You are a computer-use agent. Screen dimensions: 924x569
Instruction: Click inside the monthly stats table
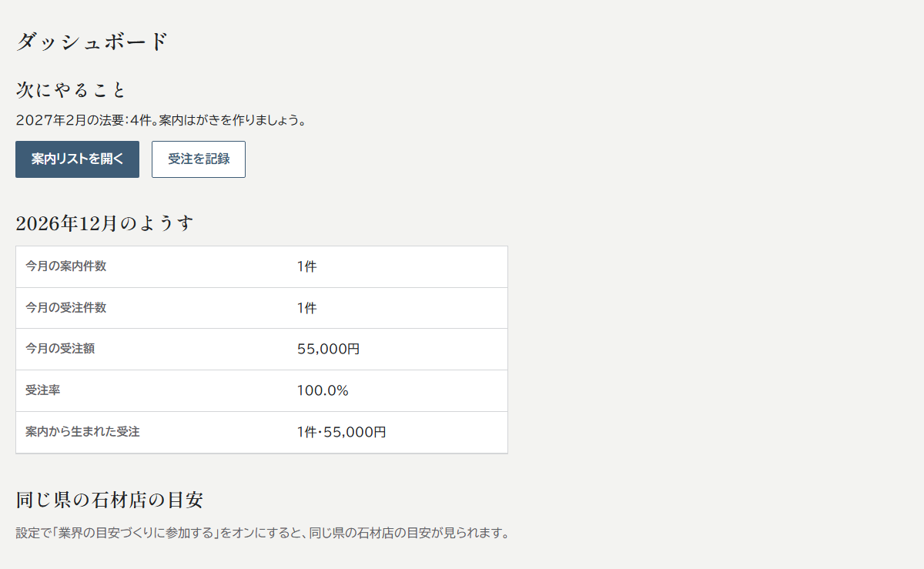[x=262, y=350]
